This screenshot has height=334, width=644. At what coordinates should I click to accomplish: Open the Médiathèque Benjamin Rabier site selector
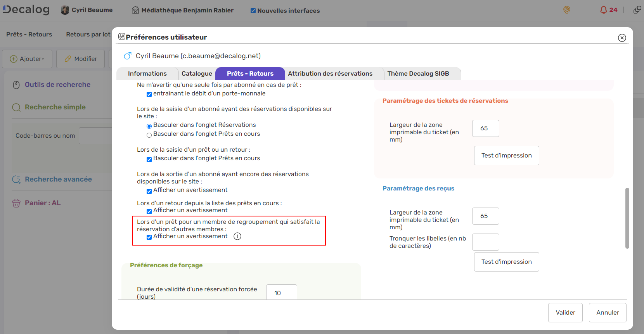(183, 10)
